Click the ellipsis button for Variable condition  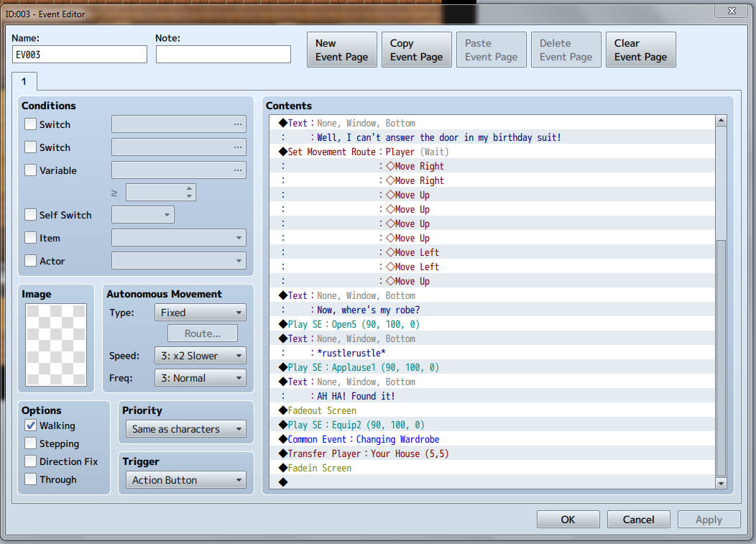tap(238, 170)
